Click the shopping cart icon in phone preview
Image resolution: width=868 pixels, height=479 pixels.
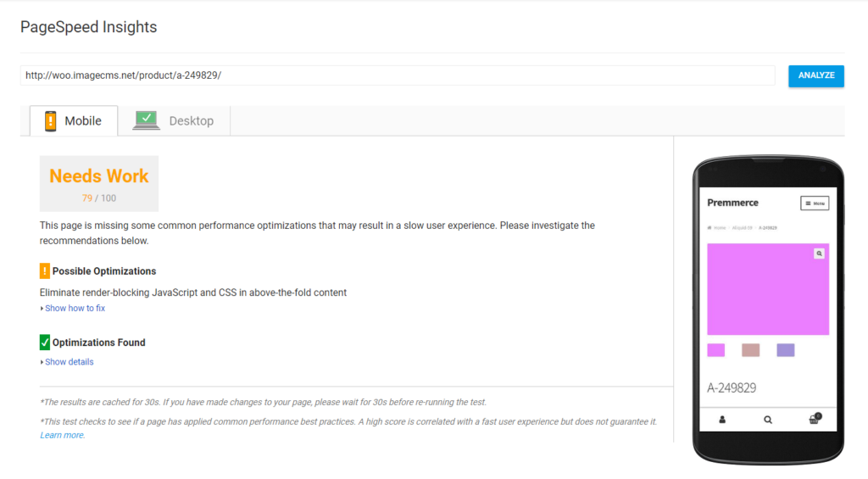point(815,419)
